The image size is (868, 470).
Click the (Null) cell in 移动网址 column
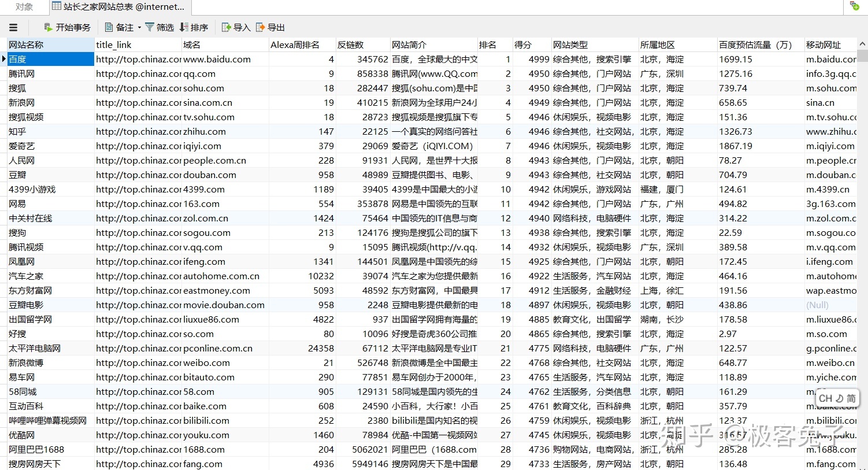point(830,305)
